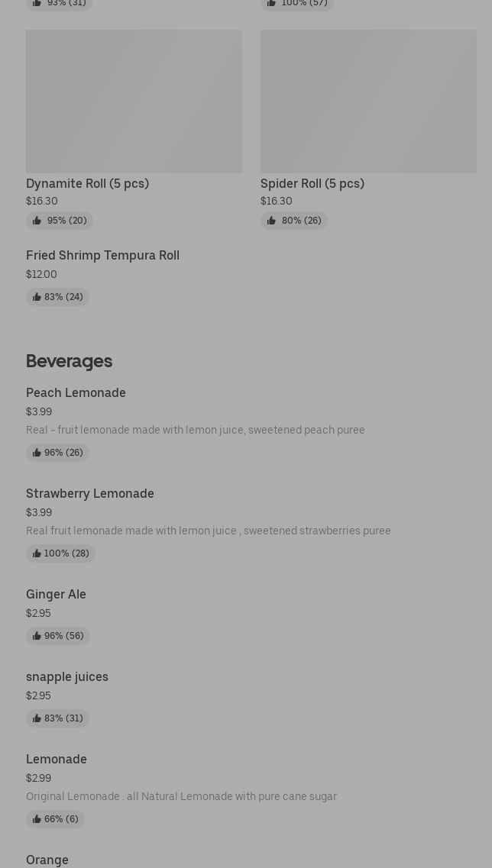
Task: Click the thumbs-up icon under Dynamite Roll
Action: pos(37,221)
